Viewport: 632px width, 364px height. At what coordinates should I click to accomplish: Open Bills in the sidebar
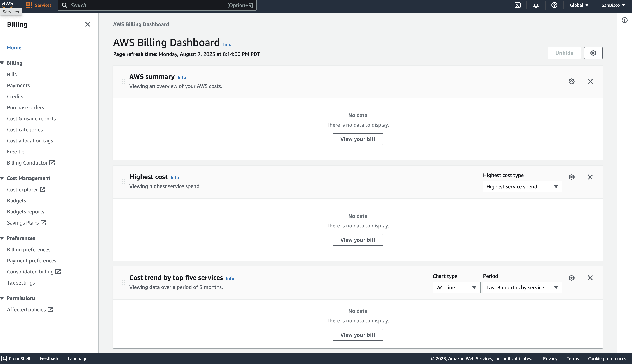click(x=12, y=74)
